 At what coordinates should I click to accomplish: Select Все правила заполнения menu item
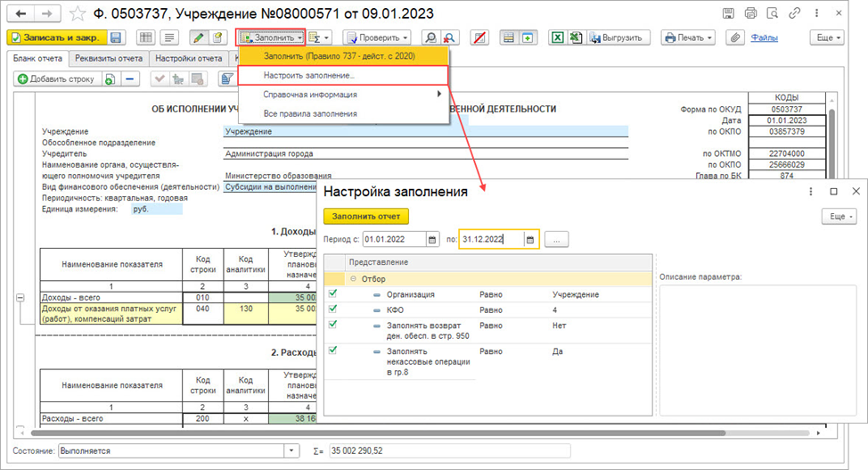[343, 113]
